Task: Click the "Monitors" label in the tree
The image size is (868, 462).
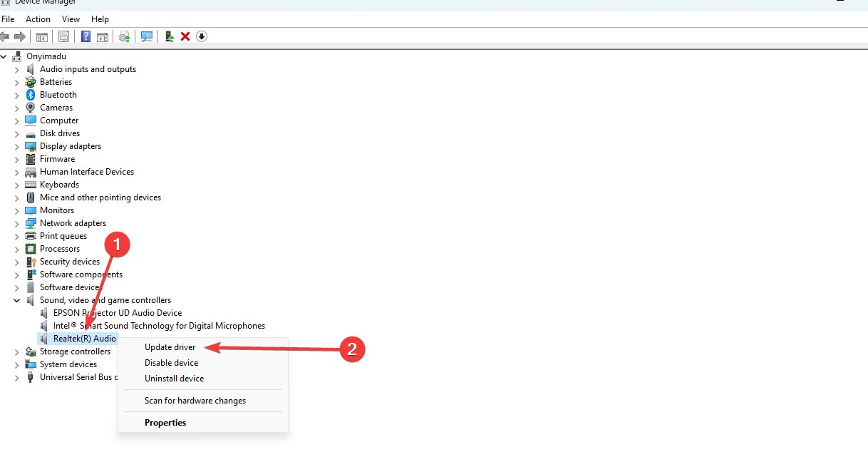Action: [x=57, y=210]
